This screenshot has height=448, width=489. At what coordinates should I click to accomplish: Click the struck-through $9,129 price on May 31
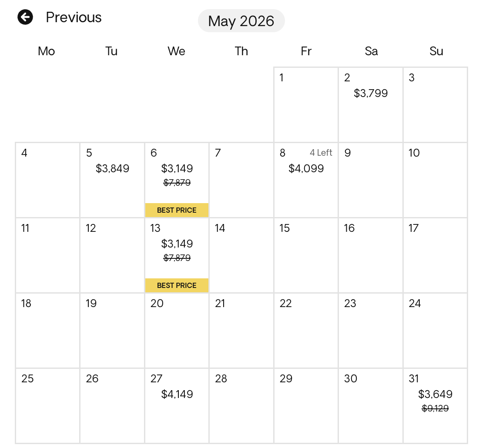click(435, 408)
